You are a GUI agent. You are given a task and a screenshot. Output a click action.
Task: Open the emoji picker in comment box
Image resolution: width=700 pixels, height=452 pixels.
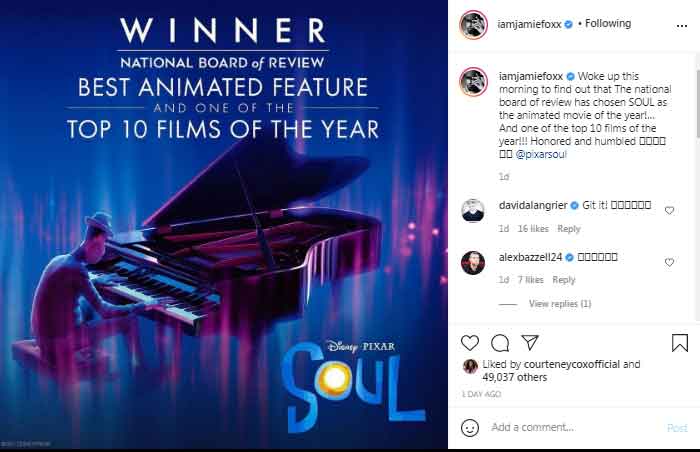pos(470,427)
